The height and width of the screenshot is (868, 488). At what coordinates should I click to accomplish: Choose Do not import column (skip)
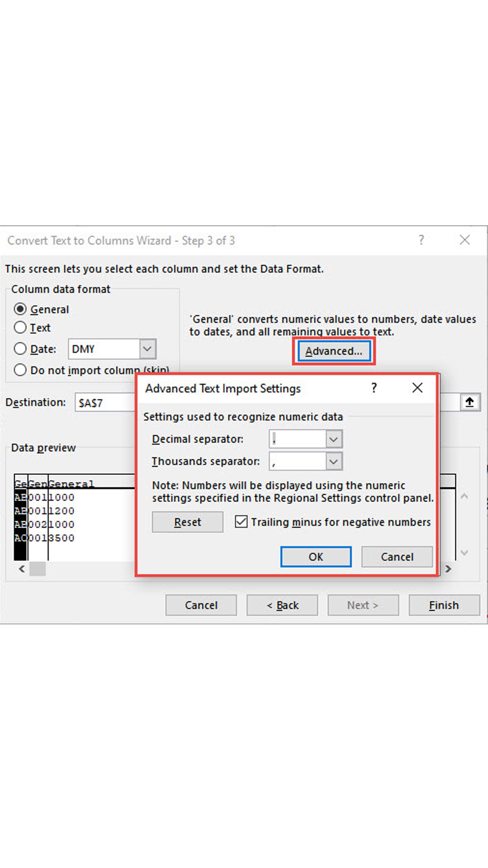coord(20,370)
